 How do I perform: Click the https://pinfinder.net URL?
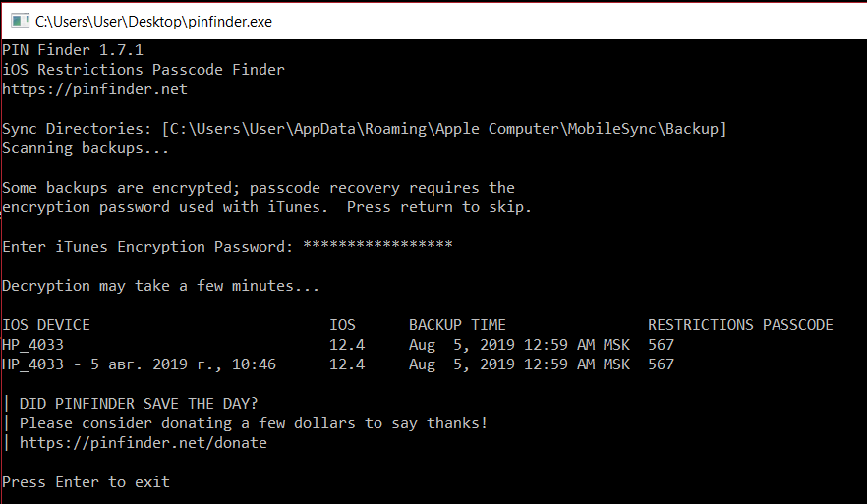(94, 89)
